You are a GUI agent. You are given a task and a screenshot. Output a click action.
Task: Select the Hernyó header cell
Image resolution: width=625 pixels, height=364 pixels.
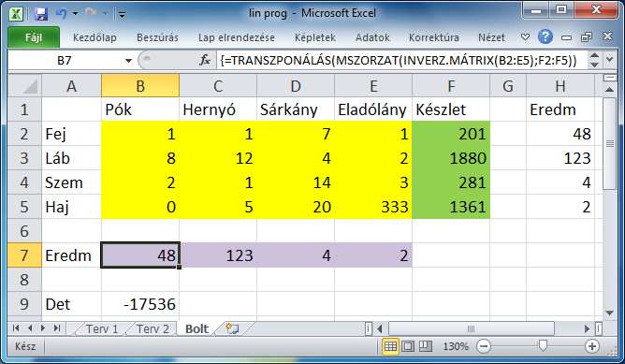point(218,109)
